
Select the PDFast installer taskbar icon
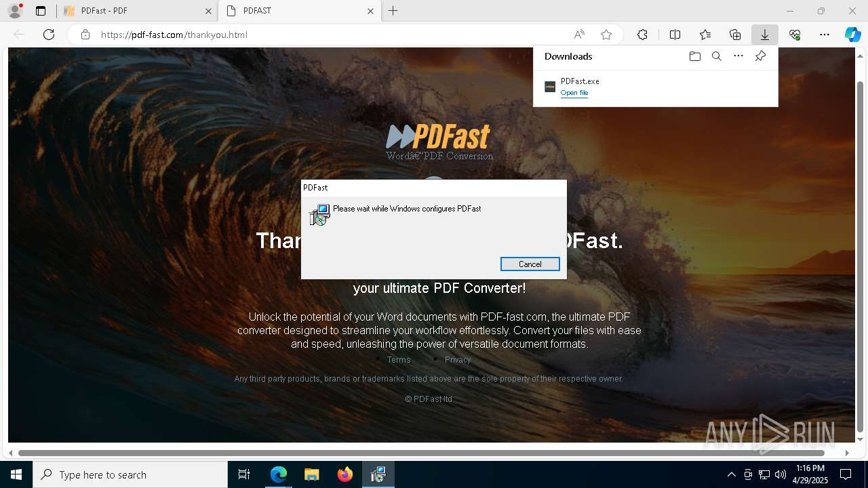[x=378, y=474]
